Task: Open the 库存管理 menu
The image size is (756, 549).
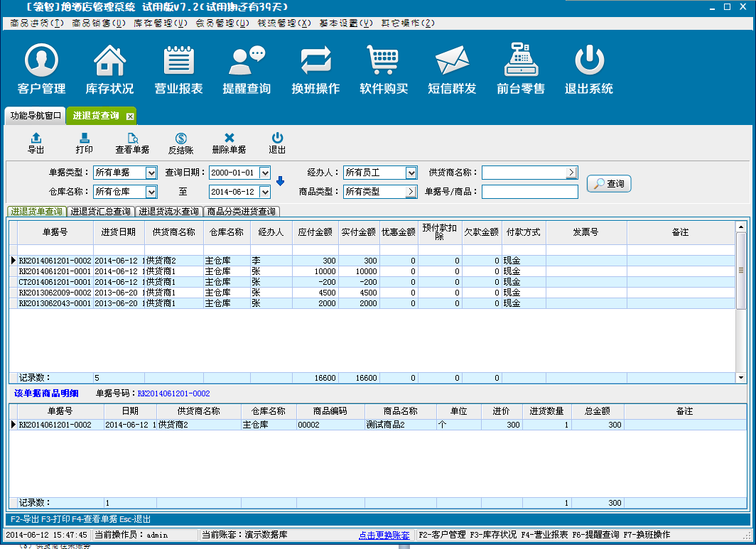Action: pyautogui.click(x=161, y=23)
